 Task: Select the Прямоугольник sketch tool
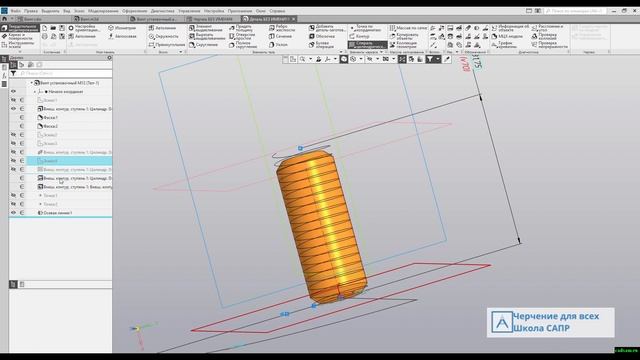click(x=167, y=45)
